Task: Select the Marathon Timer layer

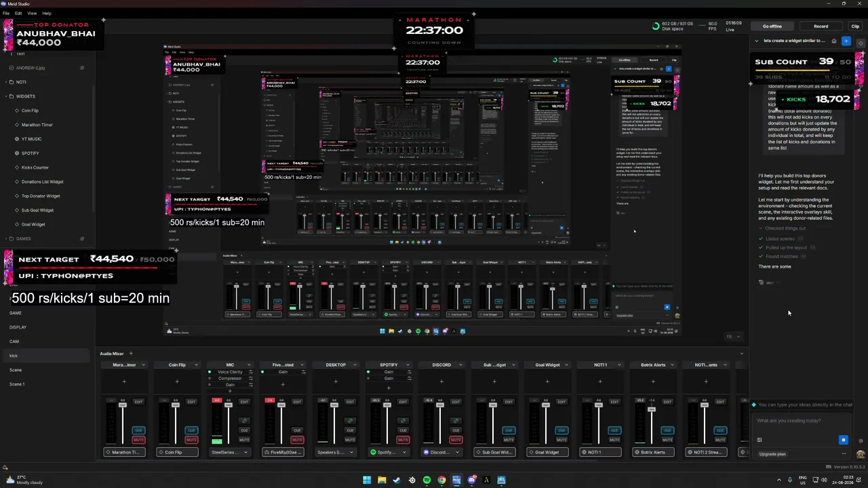Action: click(x=37, y=125)
